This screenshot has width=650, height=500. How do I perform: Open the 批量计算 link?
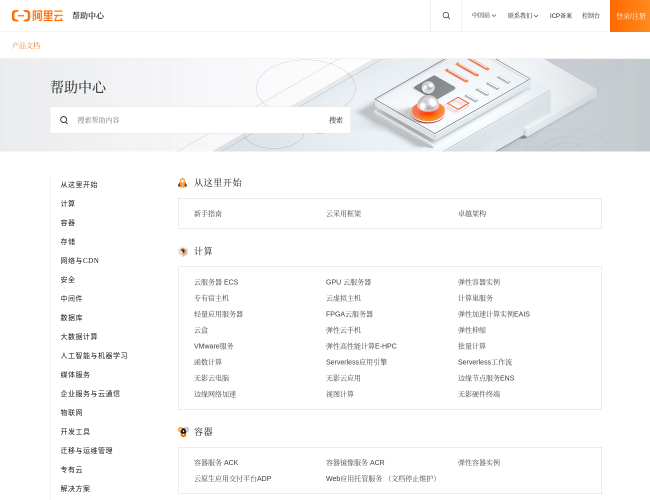pos(472,346)
